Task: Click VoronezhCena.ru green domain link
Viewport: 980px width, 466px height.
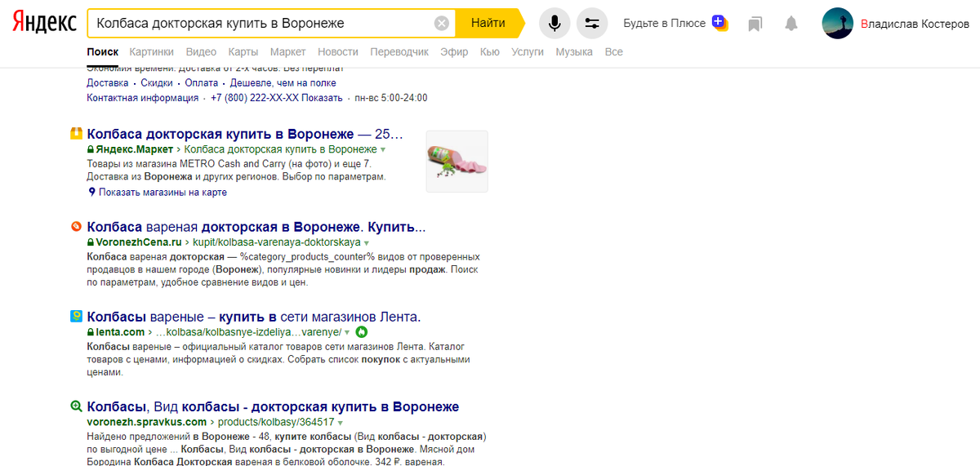Action: [x=139, y=243]
